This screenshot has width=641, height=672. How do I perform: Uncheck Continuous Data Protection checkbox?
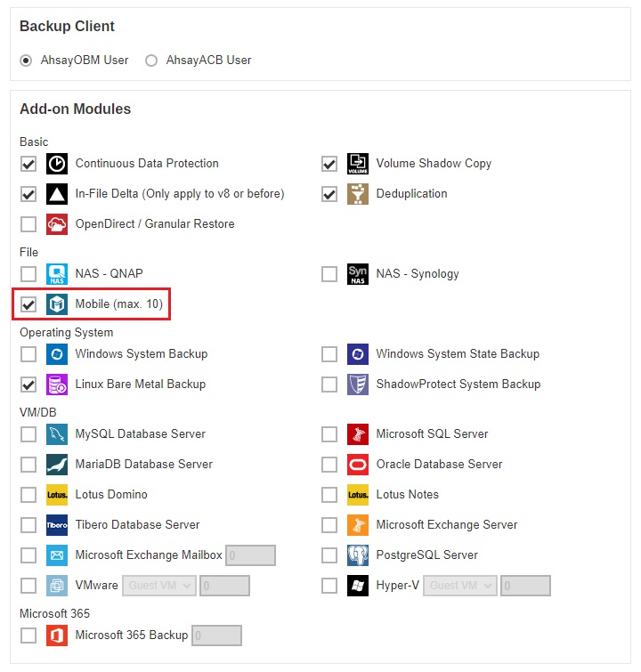[28, 164]
